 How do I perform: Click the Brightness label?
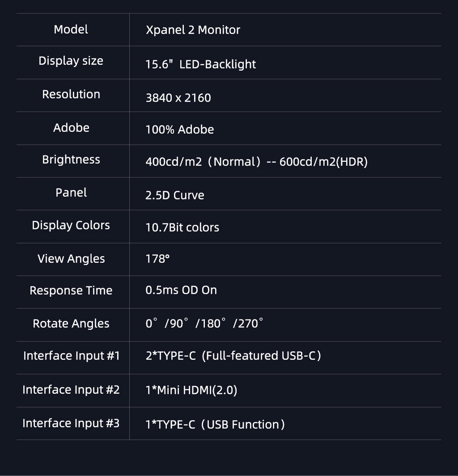pyautogui.click(x=71, y=160)
